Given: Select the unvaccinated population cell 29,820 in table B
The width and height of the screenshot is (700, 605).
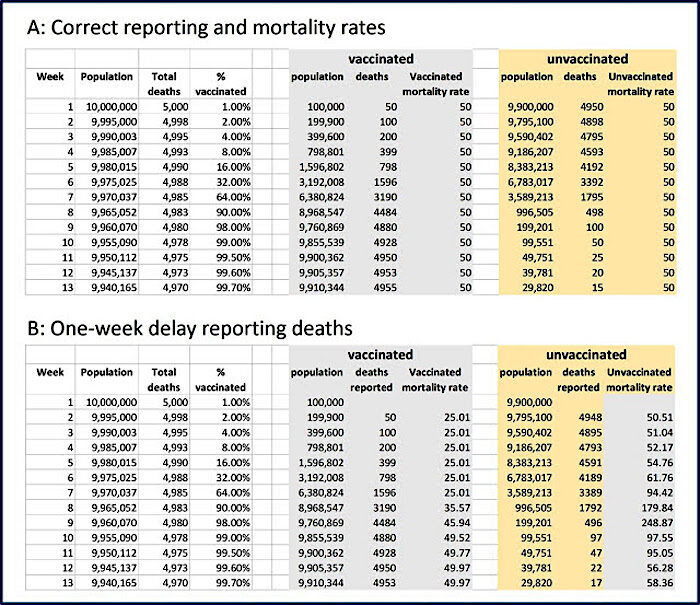Looking at the screenshot, I should tap(537, 583).
